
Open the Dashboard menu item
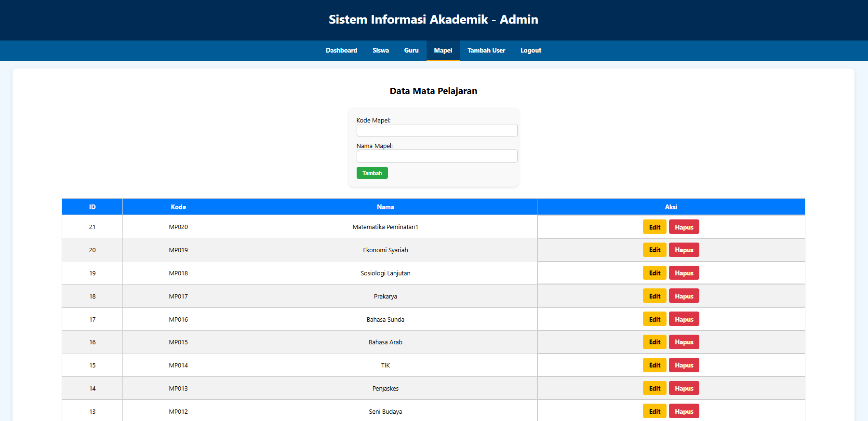pos(341,50)
